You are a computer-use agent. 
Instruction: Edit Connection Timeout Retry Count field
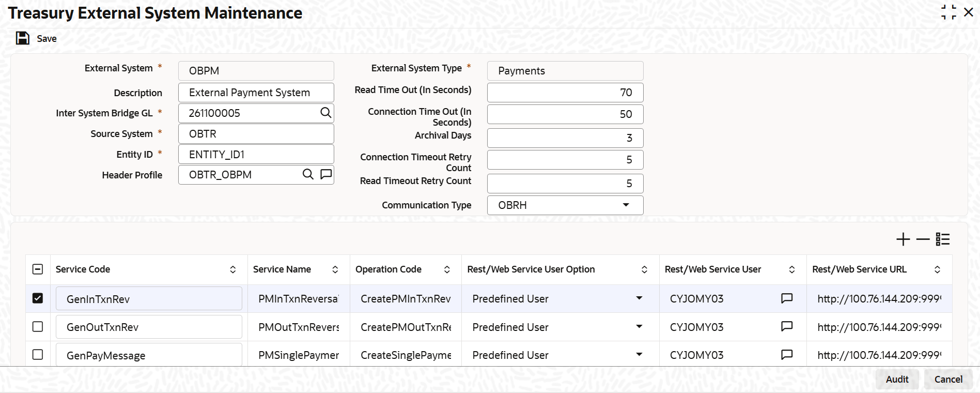click(565, 160)
